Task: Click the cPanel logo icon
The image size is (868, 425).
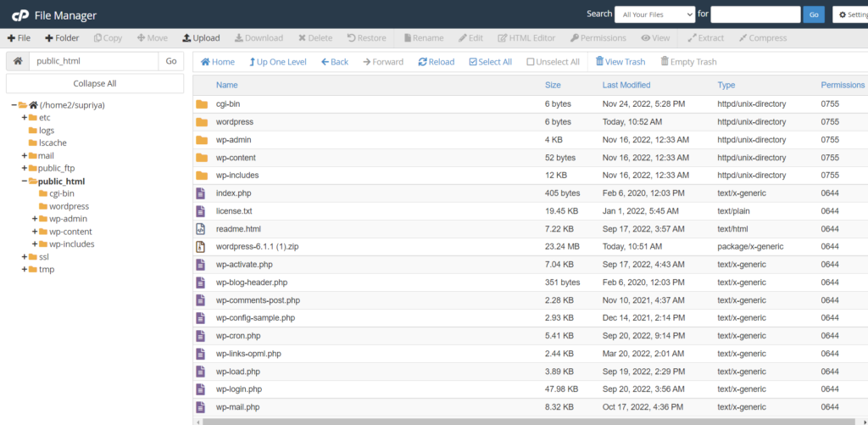Action: pos(20,15)
